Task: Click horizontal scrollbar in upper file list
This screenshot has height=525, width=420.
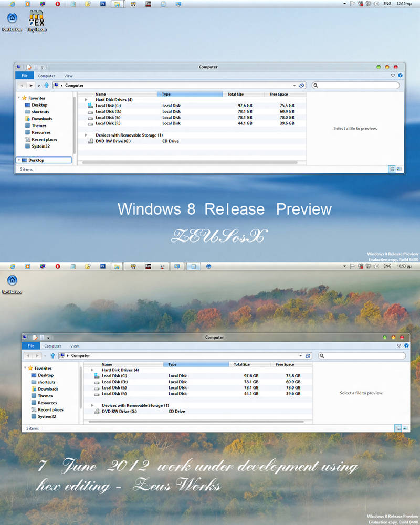Action: point(190,162)
